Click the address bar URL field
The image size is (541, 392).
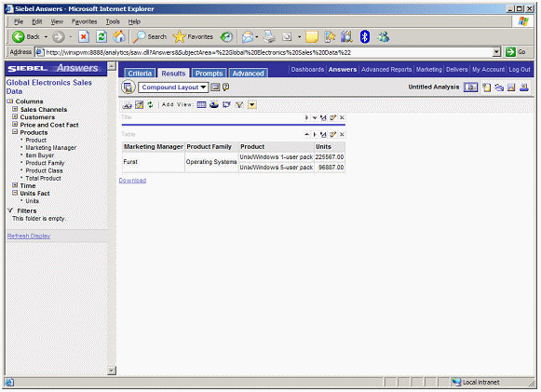268,52
